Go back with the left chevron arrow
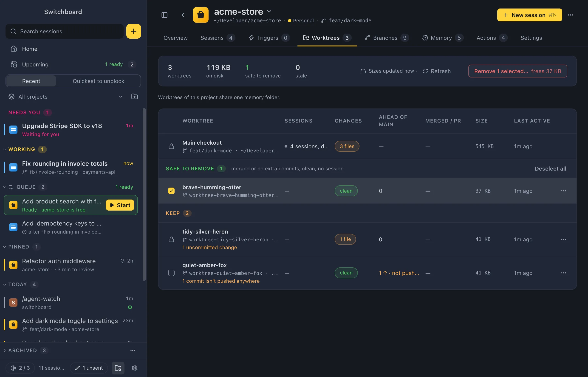This screenshot has height=377, width=588. (x=183, y=15)
